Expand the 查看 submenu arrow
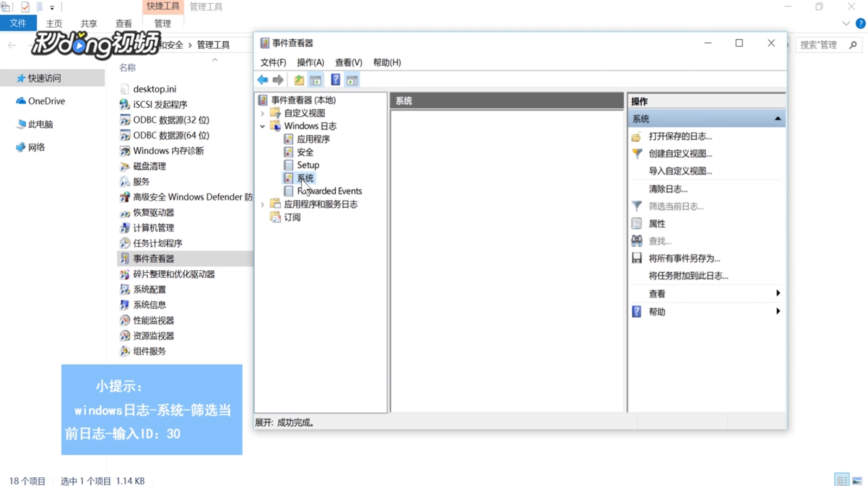 778,294
